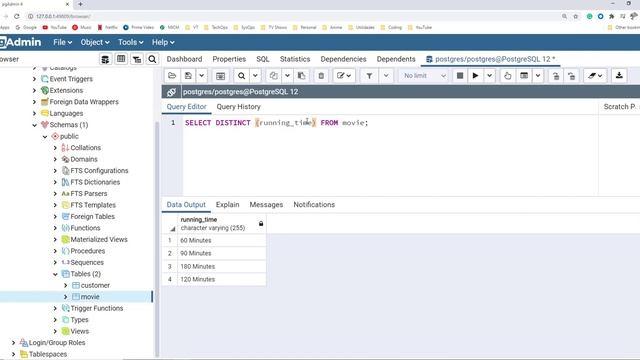Click the browser Filtered Rows icon
Screen dimensions: 640x360
point(137,59)
